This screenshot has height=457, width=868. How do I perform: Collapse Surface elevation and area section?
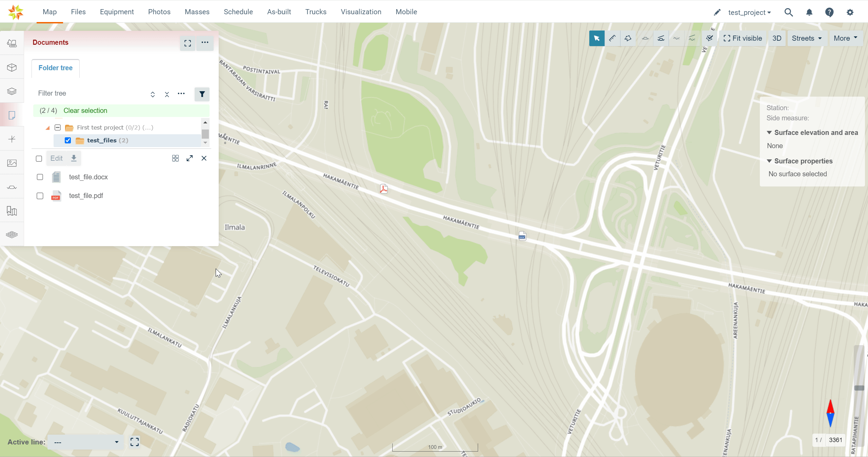pyautogui.click(x=769, y=133)
